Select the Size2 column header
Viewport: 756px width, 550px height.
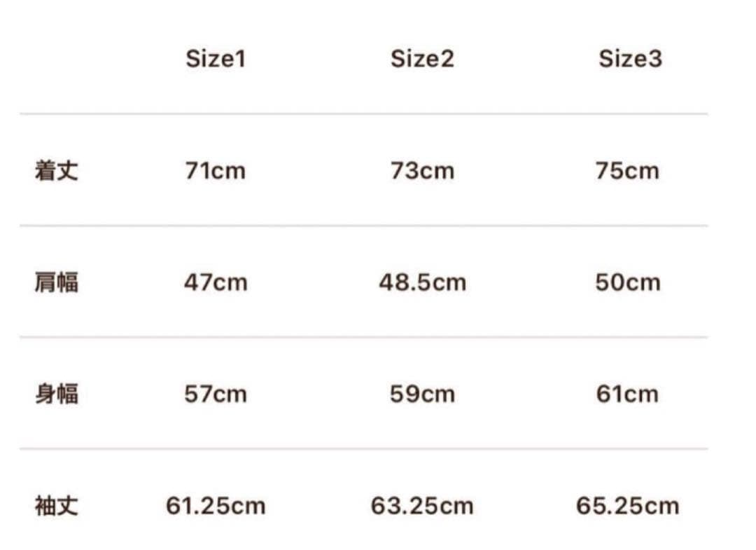[422, 59]
